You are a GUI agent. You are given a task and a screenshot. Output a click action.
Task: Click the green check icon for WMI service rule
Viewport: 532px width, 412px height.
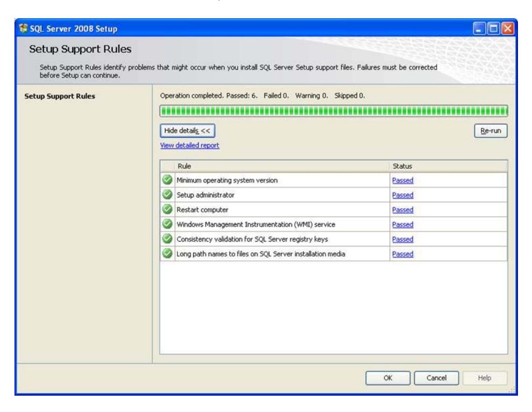tap(167, 224)
